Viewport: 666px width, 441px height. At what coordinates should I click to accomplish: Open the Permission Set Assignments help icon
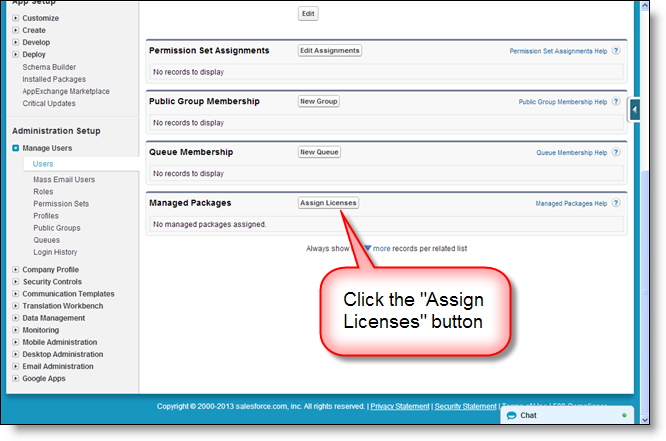[x=616, y=50]
